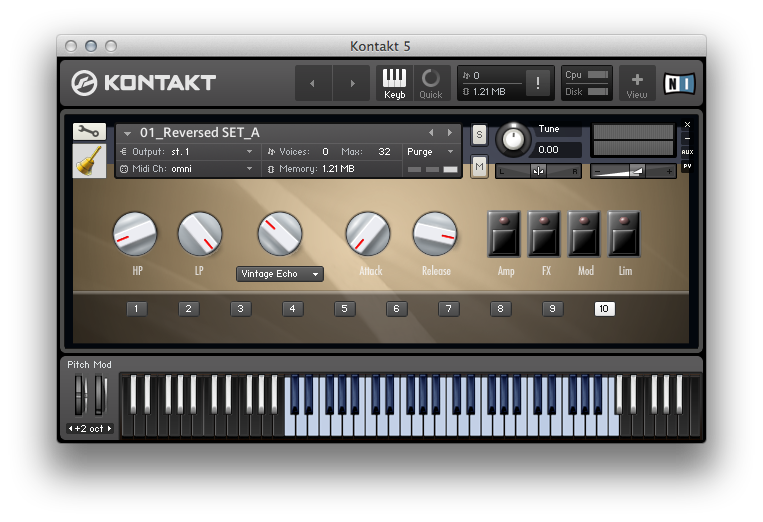Image resolution: width=763 pixels, height=522 pixels.
Task: Shift keyboard octave up with right arrow
Action: (109, 429)
